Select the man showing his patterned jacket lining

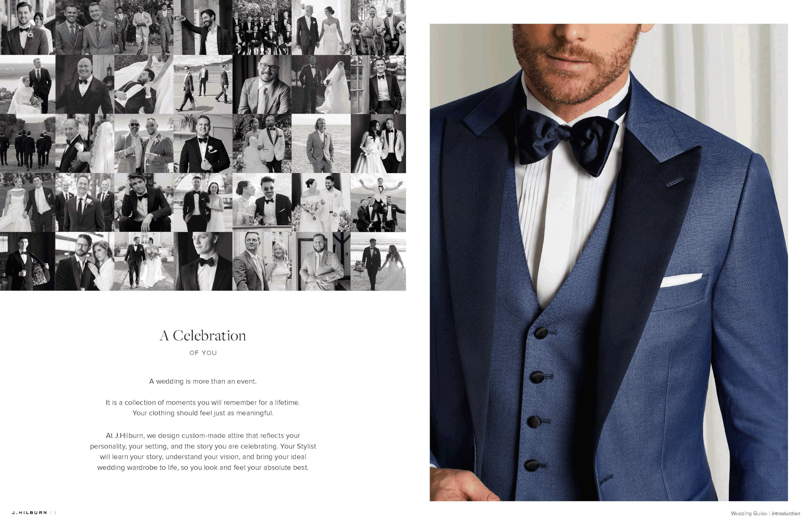[27, 261]
